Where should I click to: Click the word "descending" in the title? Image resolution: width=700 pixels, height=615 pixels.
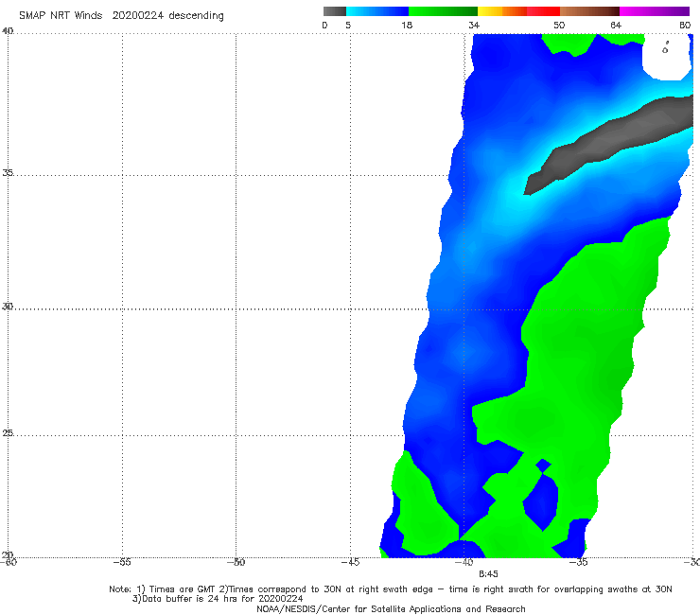pos(196,16)
